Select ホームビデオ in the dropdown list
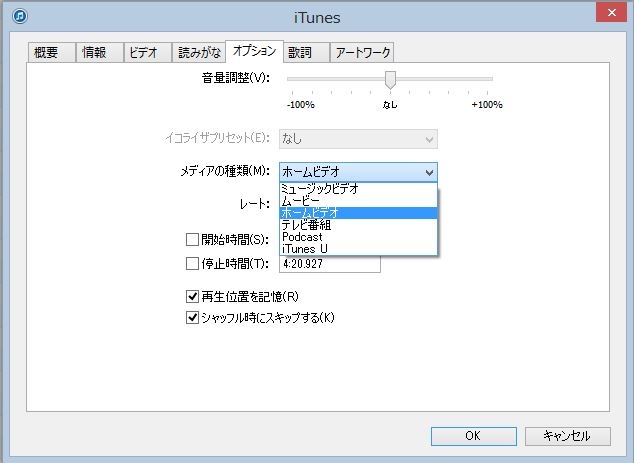 pos(359,213)
